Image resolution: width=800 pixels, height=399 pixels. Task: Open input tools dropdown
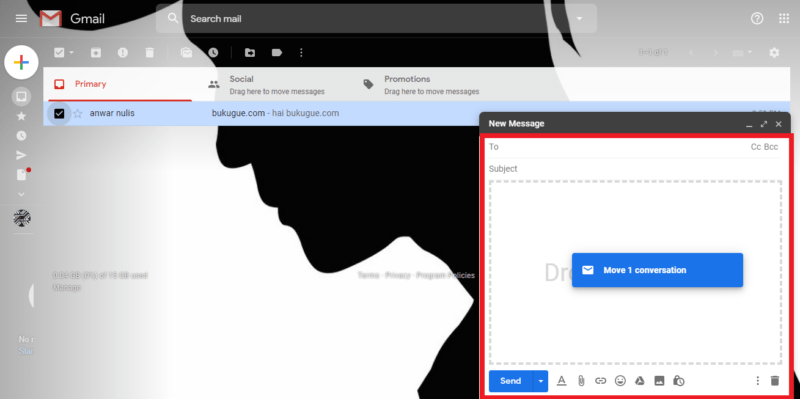tap(742, 53)
